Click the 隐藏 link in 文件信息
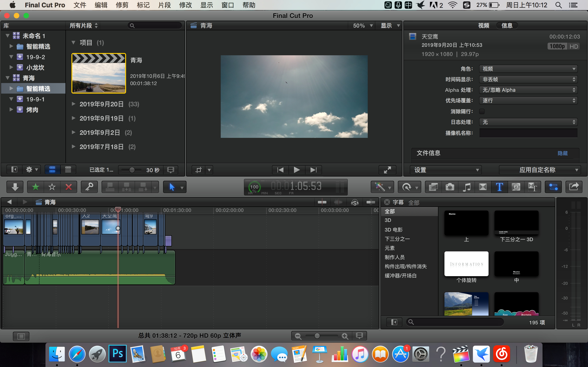588x367 pixels. 563,153
